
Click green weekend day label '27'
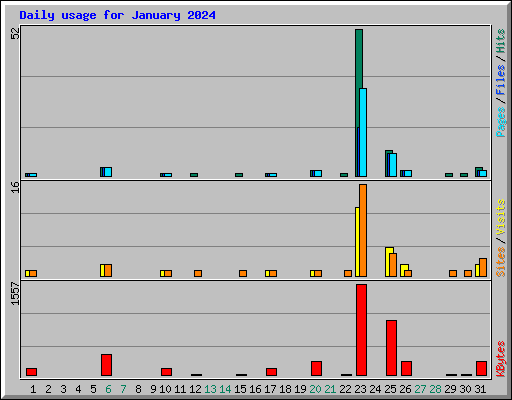click(x=420, y=389)
